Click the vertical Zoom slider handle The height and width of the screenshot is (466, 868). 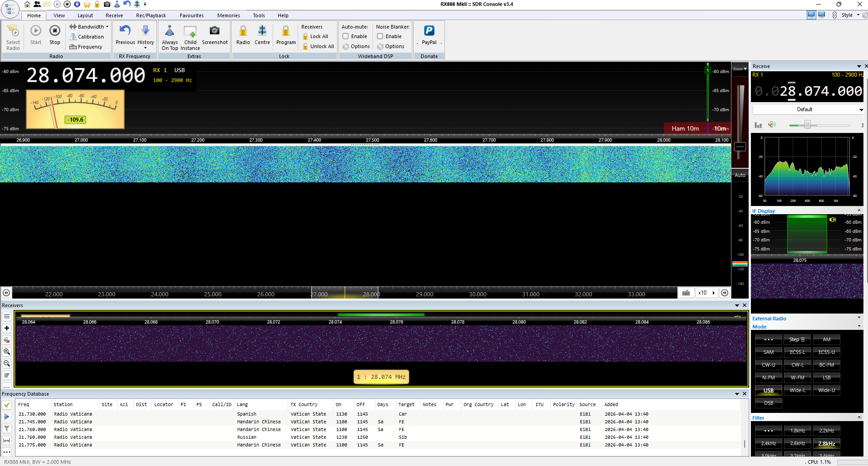point(740,147)
